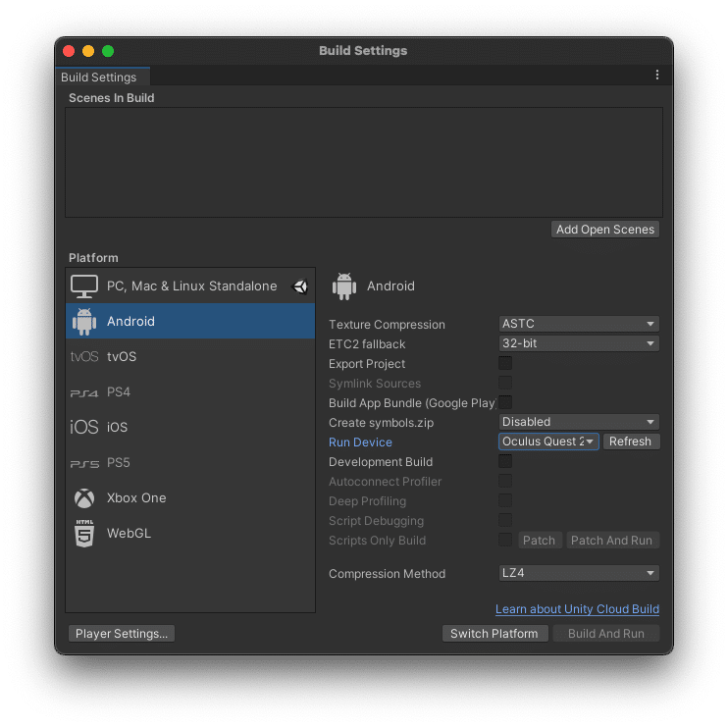Open the window's three-dot options menu
This screenshot has height=727, width=728.
pyautogui.click(x=656, y=76)
